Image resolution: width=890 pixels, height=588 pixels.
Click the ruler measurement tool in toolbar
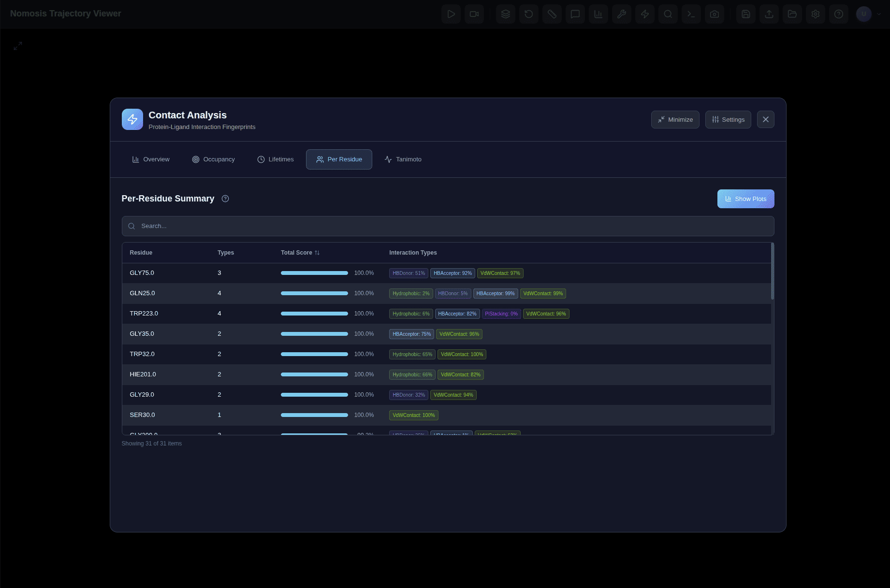coord(552,14)
